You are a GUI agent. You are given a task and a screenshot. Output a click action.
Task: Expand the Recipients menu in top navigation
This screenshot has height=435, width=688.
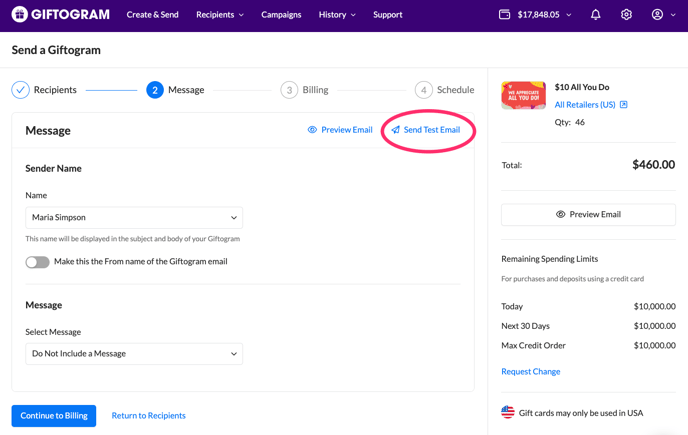pos(220,15)
